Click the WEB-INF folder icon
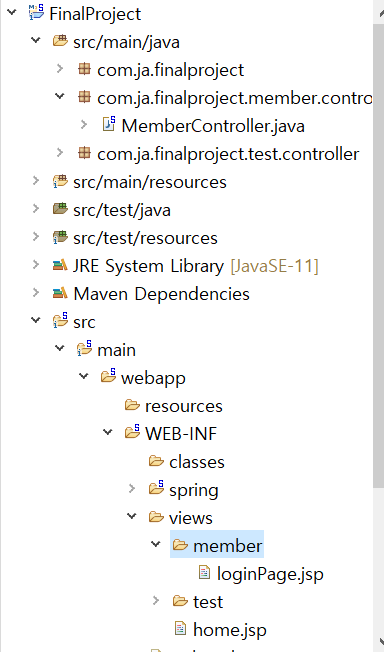This screenshot has height=652, width=384. pos(132,432)
